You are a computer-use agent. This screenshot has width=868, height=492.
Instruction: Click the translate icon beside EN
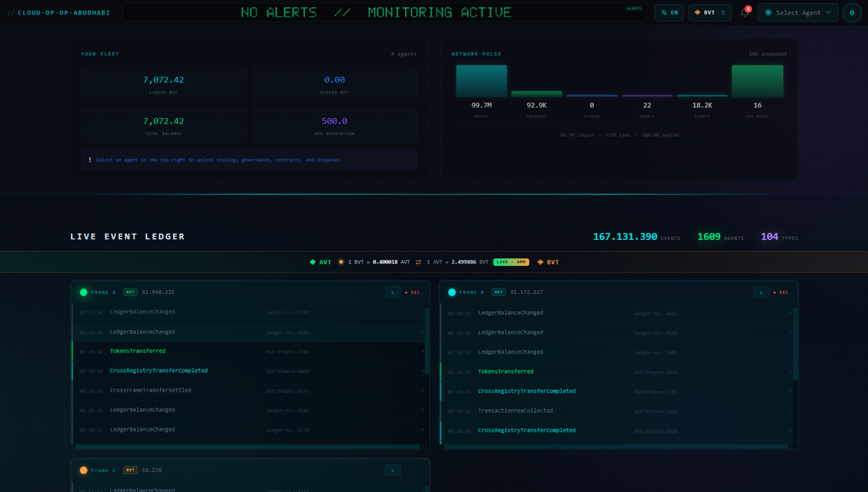pos(664,12)
